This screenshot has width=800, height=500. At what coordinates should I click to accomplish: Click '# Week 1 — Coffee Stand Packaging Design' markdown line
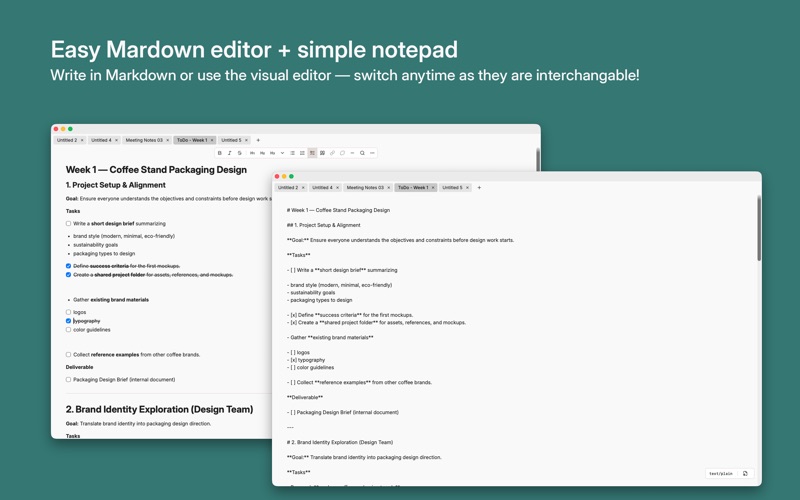tap(338, 210)
